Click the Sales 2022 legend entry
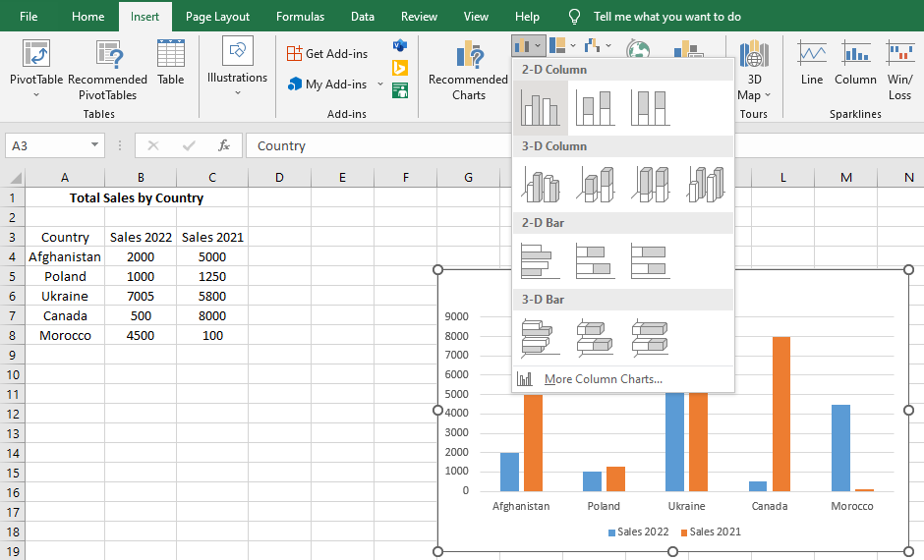Screen dimensions: 924x560 tap(638, 532)
